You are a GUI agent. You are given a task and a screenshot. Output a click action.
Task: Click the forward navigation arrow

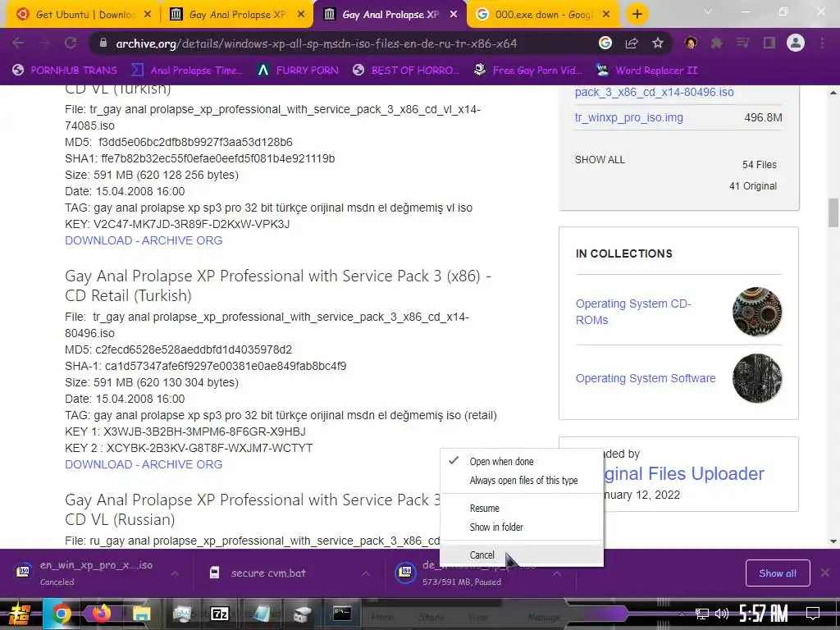tap(44, 43)
